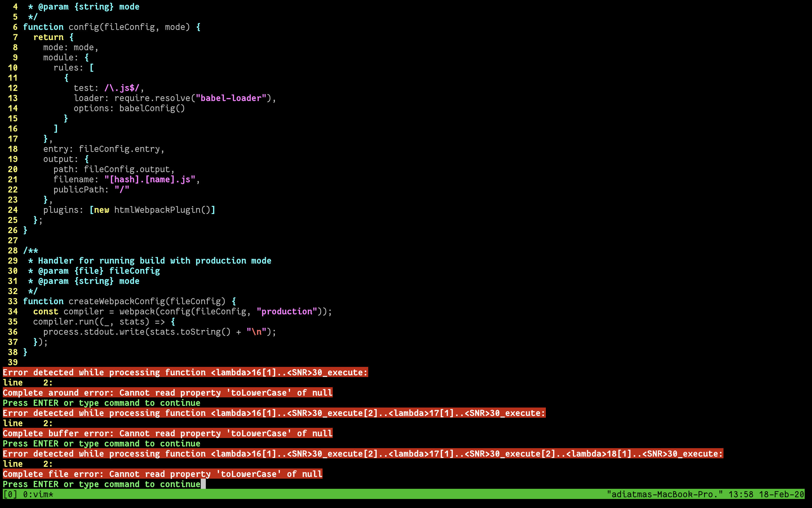This screenshot has width=812, height=508.
Task: Click '@param {file} fileConfig' on line 30
Action: tap(99, 271)
